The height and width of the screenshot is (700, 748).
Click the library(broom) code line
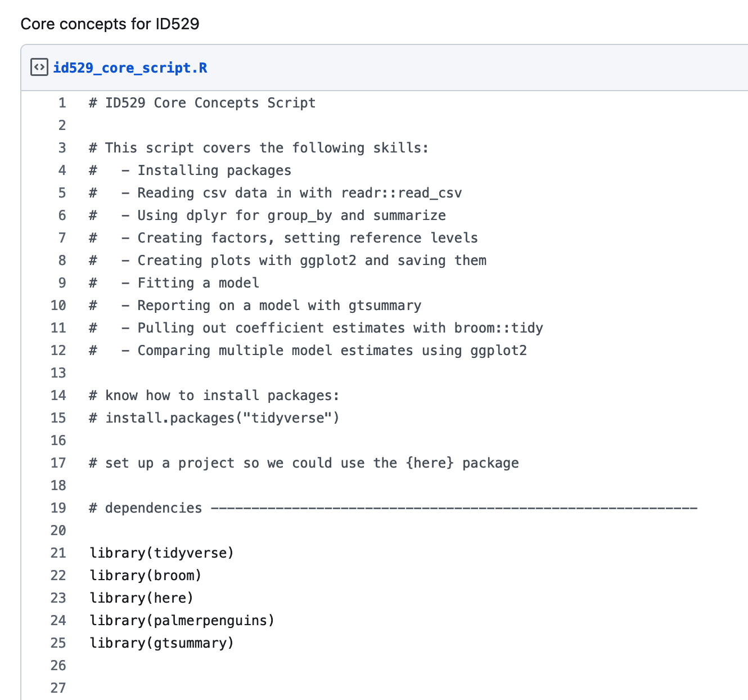pyautogui.click(x=146, y=576)
